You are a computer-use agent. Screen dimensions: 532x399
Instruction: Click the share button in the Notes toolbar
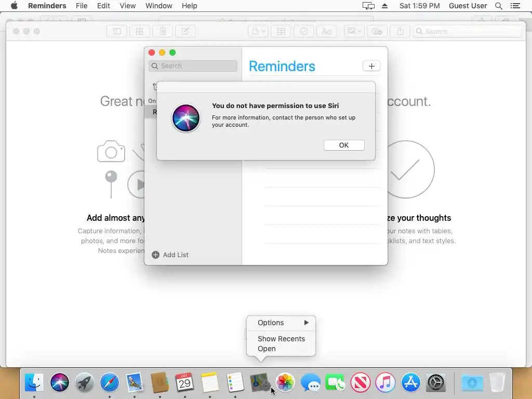401,31
